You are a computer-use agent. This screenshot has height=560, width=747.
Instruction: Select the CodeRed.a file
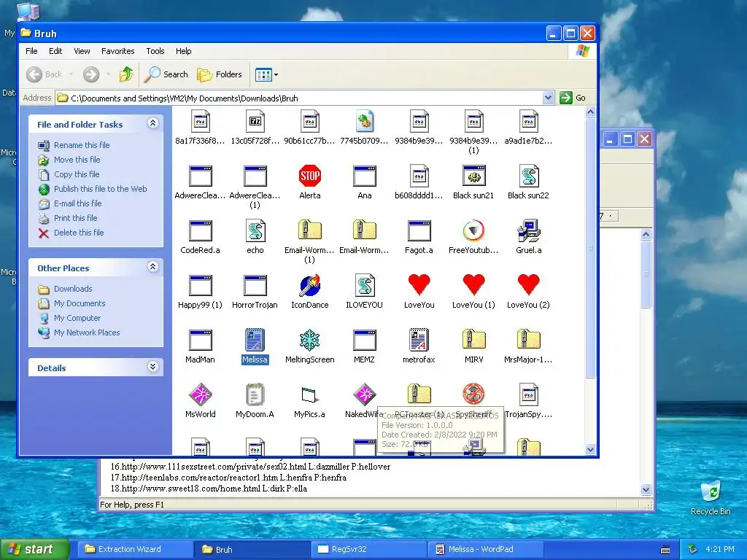click(200, 231)
